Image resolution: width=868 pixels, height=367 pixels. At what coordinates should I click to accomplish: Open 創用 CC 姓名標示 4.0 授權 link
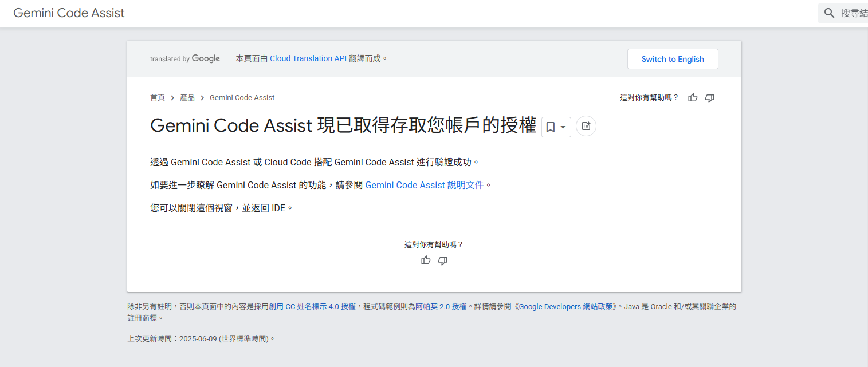[x=312, y=306]
